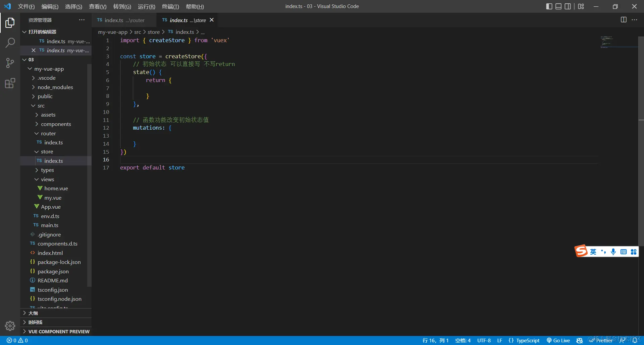Click the editor vertical scrollbar
The height and width of the screenshot is (345, 644).
[x=641, y=141]
